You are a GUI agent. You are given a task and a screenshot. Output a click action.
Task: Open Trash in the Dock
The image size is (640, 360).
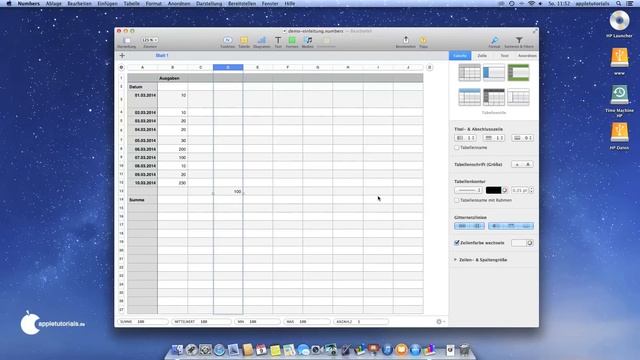[x=464, y=350]
